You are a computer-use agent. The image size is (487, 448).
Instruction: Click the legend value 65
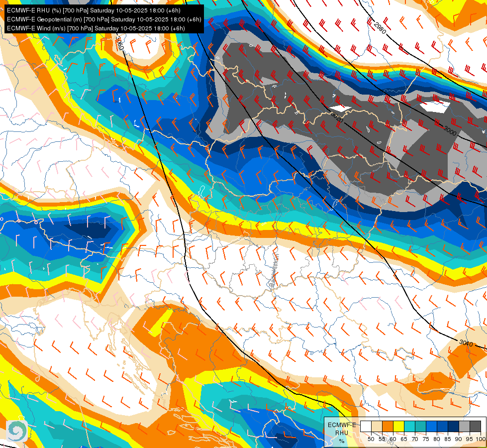[404, 439]
